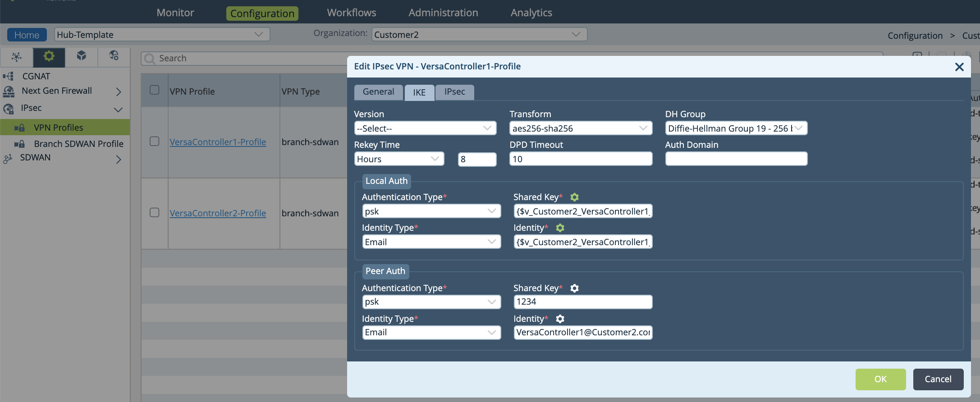This screenshot has height=402, width=980.
Task: Expand the Next Gen Firewall menu
Action: 119,92
